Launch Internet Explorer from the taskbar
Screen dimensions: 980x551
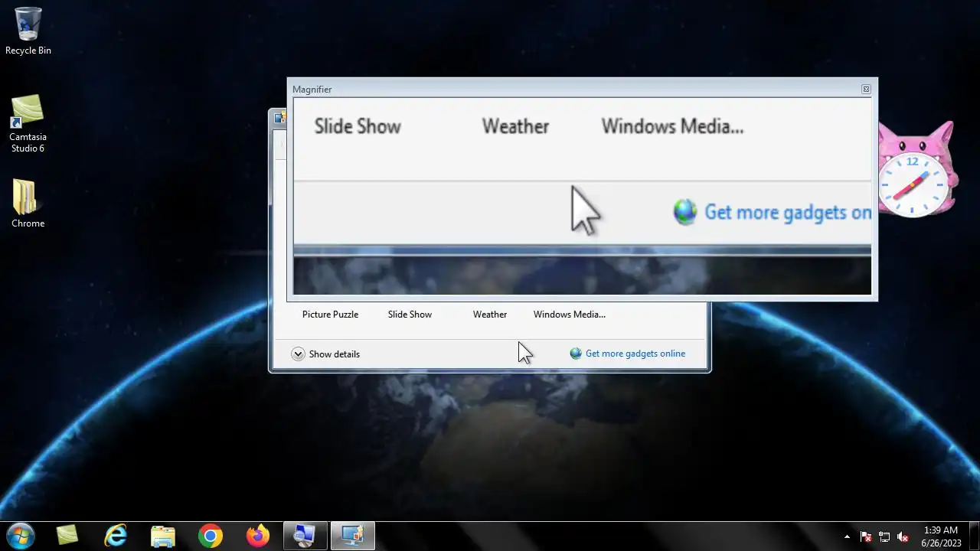point(116,536)
